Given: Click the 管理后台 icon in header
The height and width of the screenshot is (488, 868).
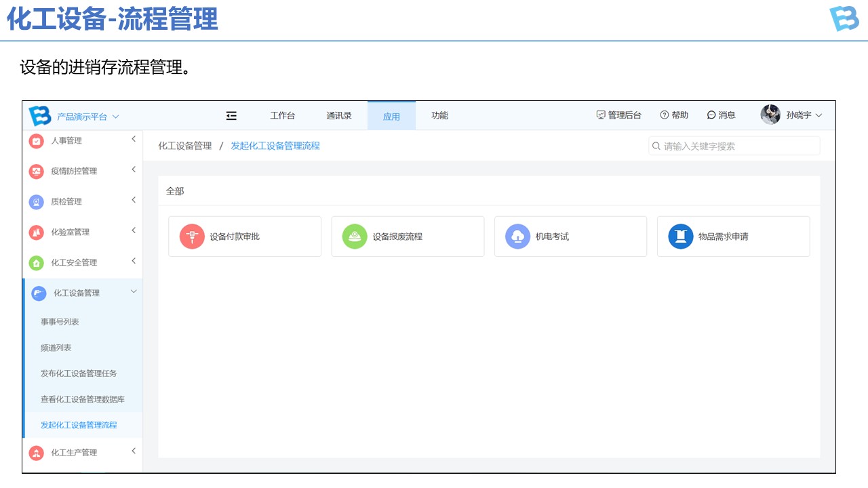Looking at the screenshot, I should [x=600, y=115].
